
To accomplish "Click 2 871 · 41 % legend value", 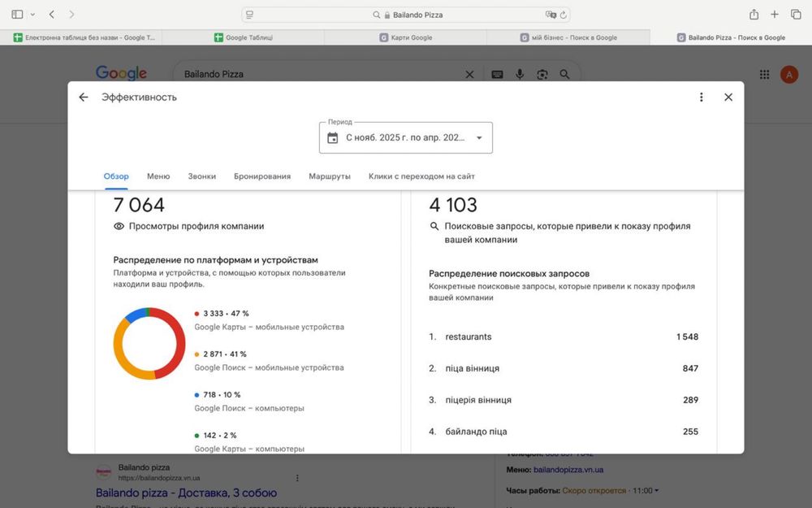I will click(225, 354).
